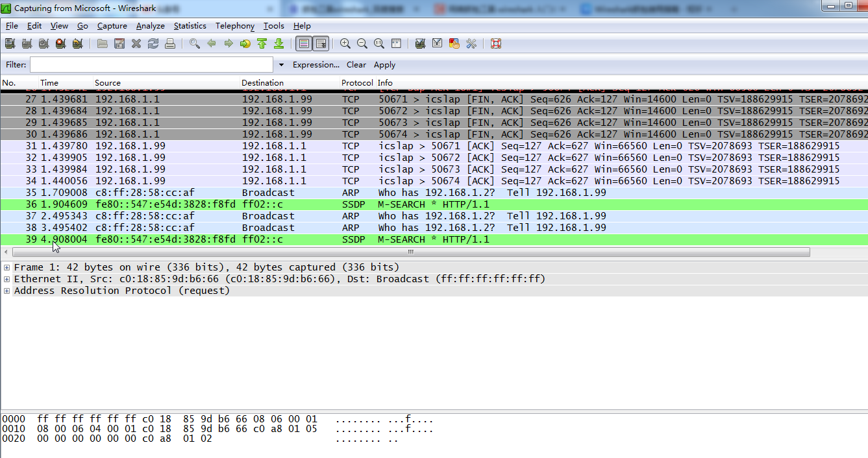Go back in packet history arrow
Image resolution: width=868 pixels, height=458 pixels.
point(212,43)
